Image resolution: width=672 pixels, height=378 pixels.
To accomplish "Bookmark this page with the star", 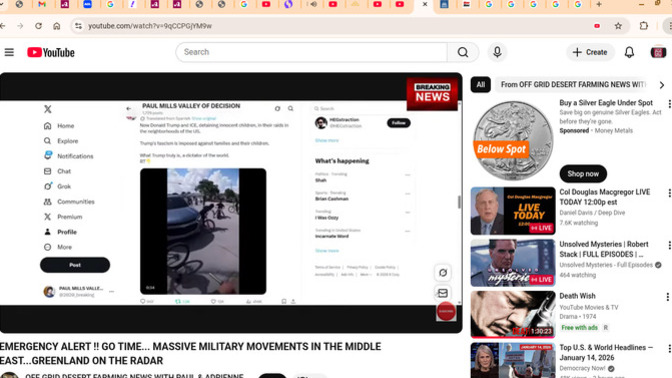I will point(618,26).
